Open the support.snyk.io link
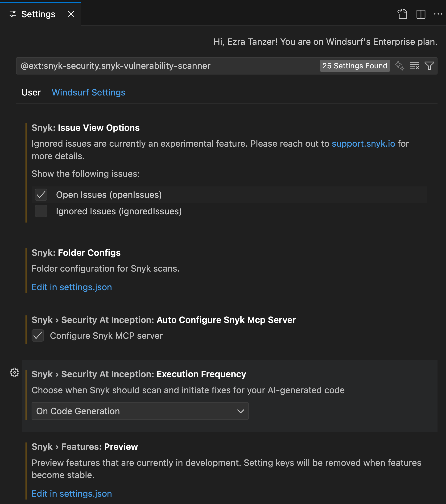The image size is (446, 504). tap(363, 144)
